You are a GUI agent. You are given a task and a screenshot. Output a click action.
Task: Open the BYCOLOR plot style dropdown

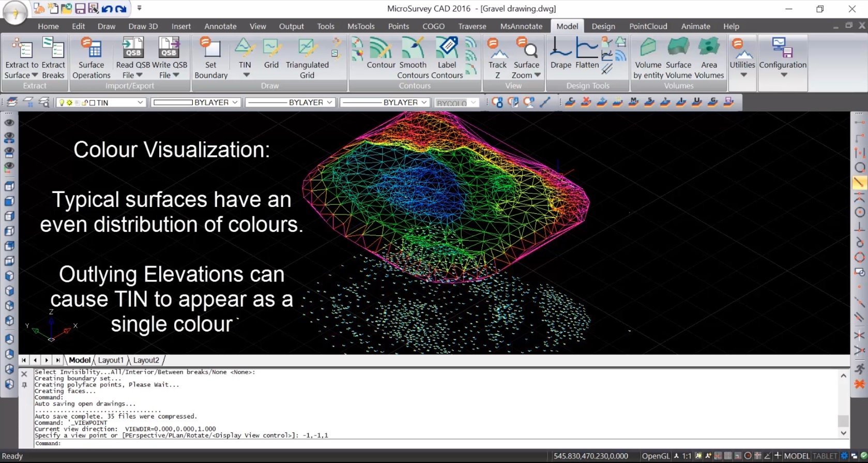[x=456, y=102]
